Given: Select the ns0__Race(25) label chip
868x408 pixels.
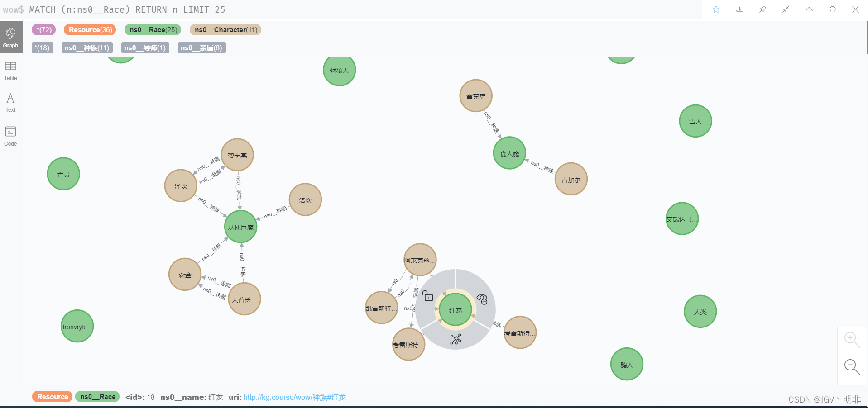Looking at the screenshot, I should point(153,30).
